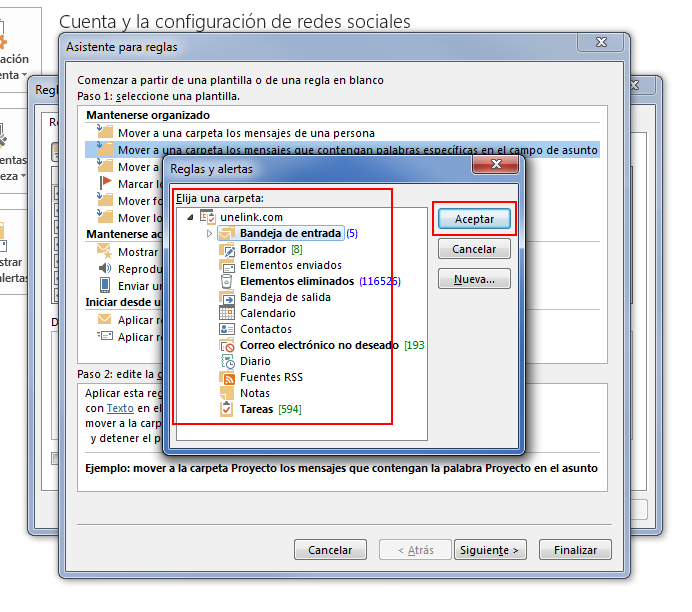Click Cancelar in Reglas y alertas dialog

coord(474,249)
